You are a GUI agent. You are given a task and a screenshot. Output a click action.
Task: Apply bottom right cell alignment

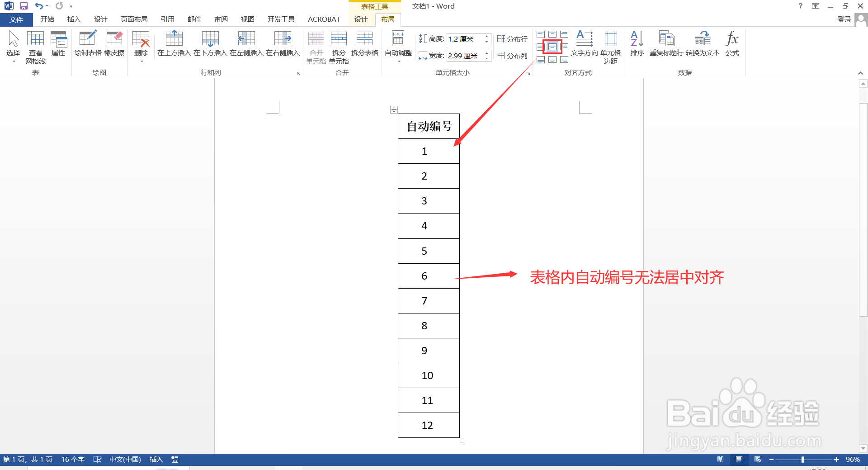pyautogui.click(x=564, y=59)
